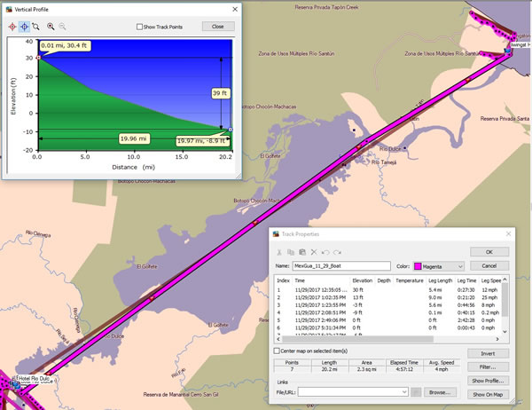Click the scroll-right arrow of track list

click(x=497, y=339)
